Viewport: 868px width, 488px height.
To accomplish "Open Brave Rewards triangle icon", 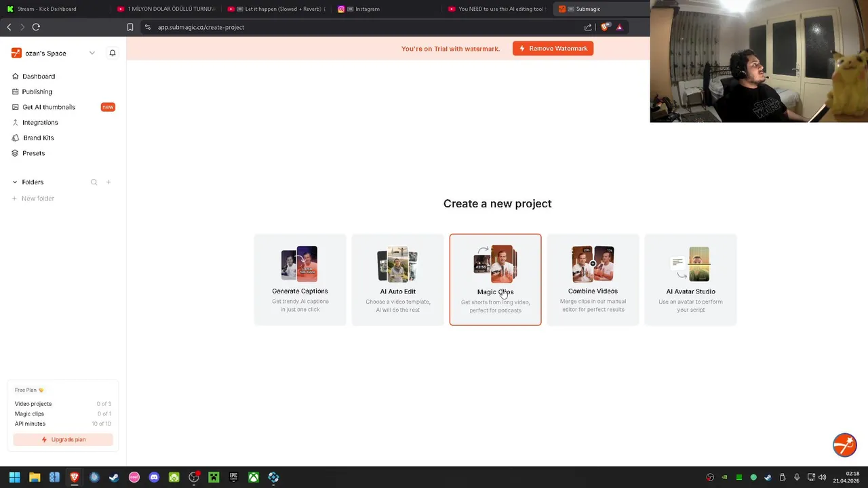I will pos(619,27).
